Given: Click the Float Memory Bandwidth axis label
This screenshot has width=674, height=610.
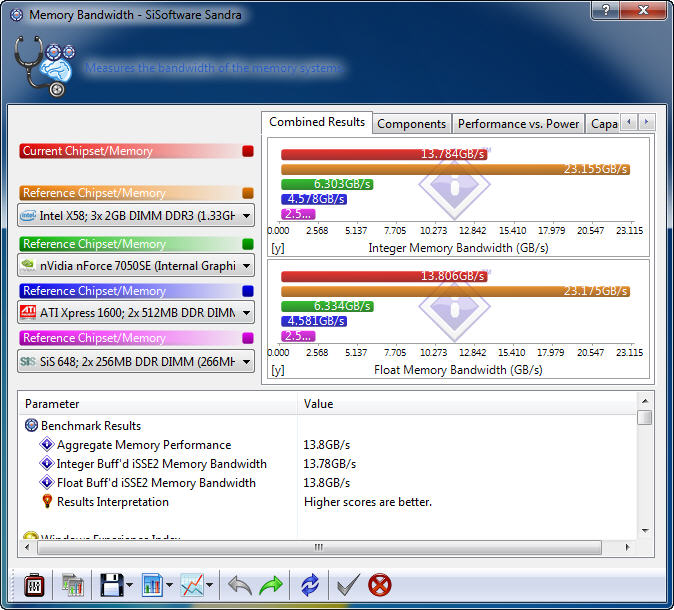Looking at the screenshot, I should click(458, 370).
